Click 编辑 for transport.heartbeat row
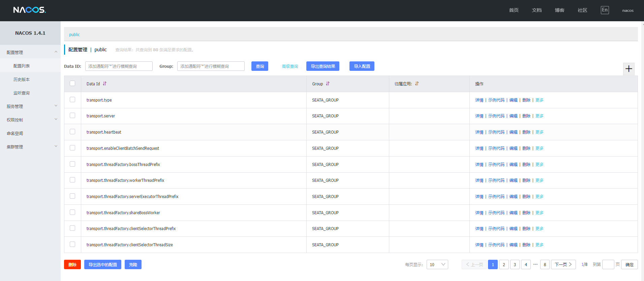Viewport: 644px width, 281px height. coord(513,132)
